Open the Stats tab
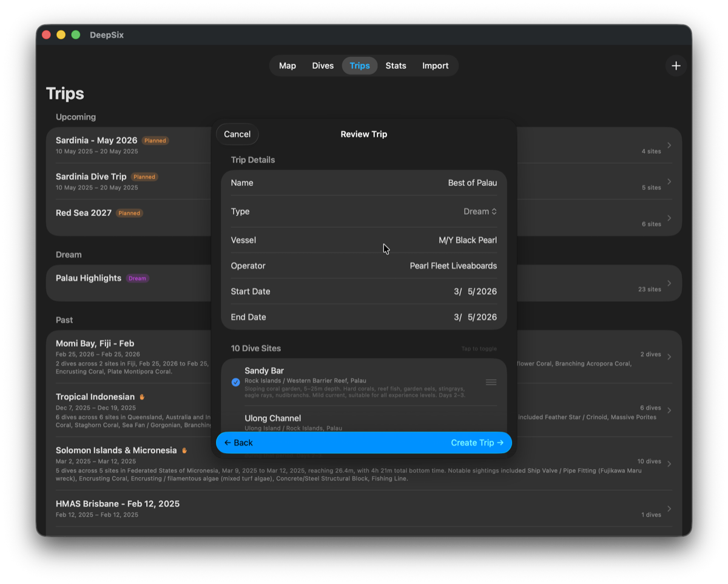The height and width of the screenshot is (584, 728). click(396, 65)
